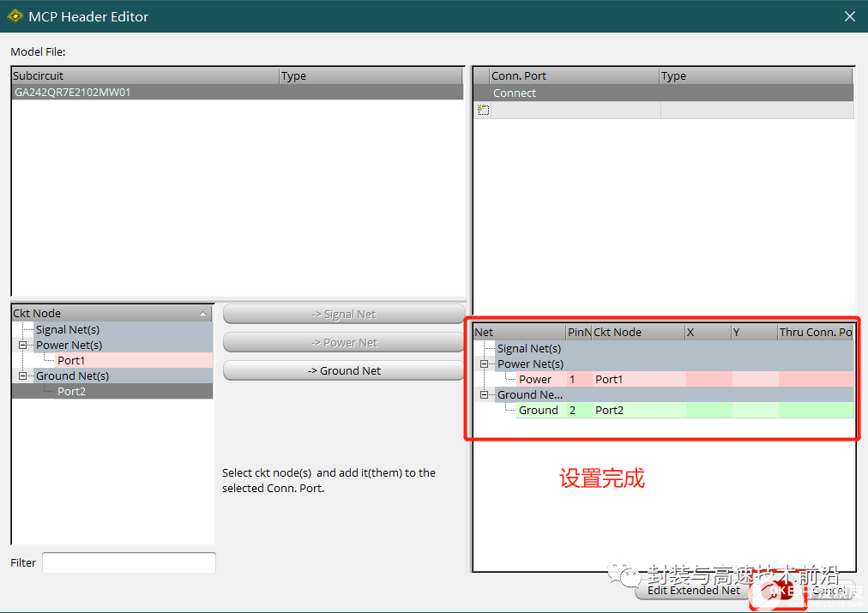The height and width of the screenshot is (613, 868).
Task: Click the X column header
Action: pos(708,332)
